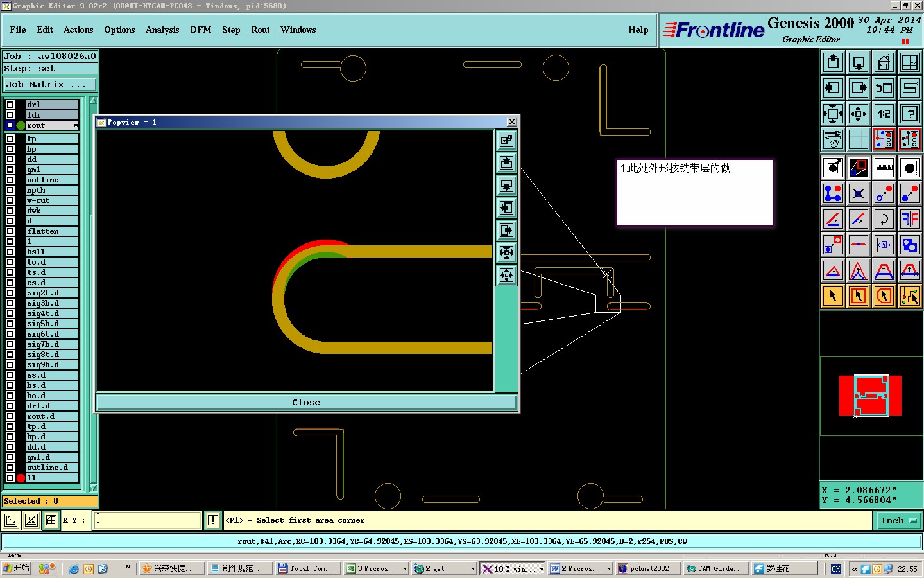The height and width of the screenshot is (578, 924).
Task: Expand hidden system tray icons chevron
Action: point(855,569)
